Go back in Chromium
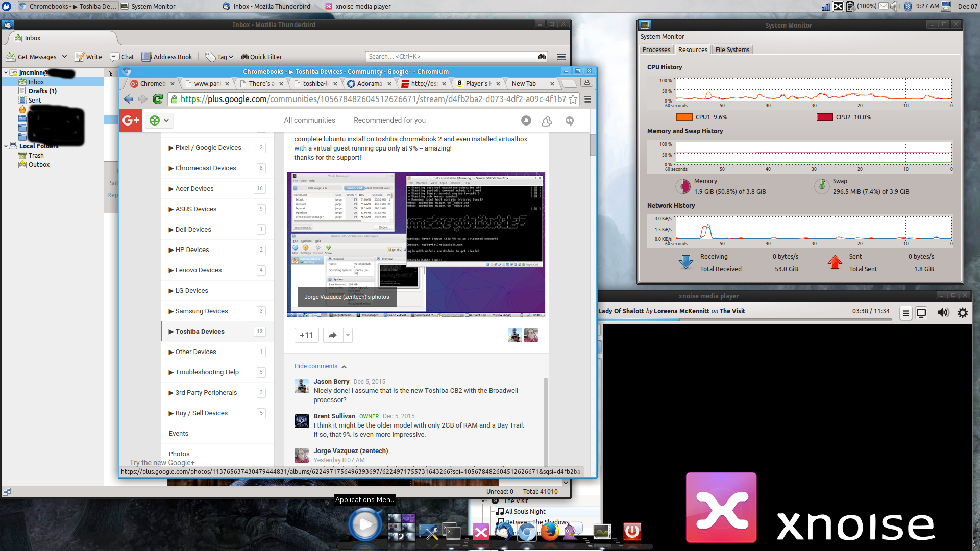Screen dimensions: 980x551 pyautogui.click(x=129, y=99)
